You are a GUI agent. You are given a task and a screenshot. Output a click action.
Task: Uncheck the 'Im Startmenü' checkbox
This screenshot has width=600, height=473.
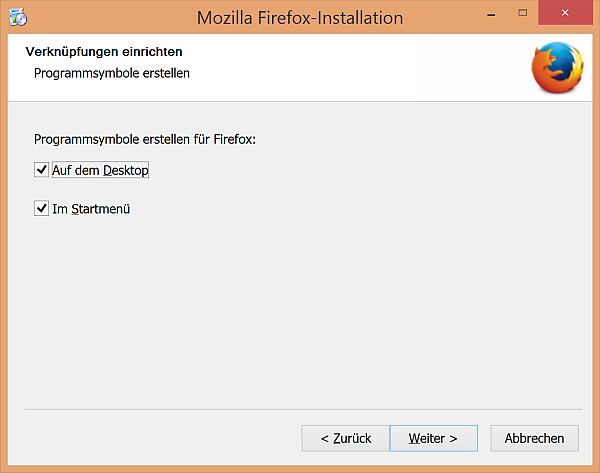tap(41, 209)
